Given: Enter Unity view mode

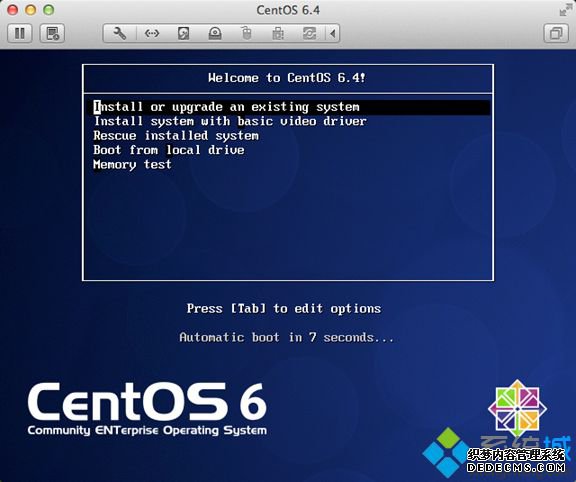Looking at the screenshot, I should [x=556, y=33].
